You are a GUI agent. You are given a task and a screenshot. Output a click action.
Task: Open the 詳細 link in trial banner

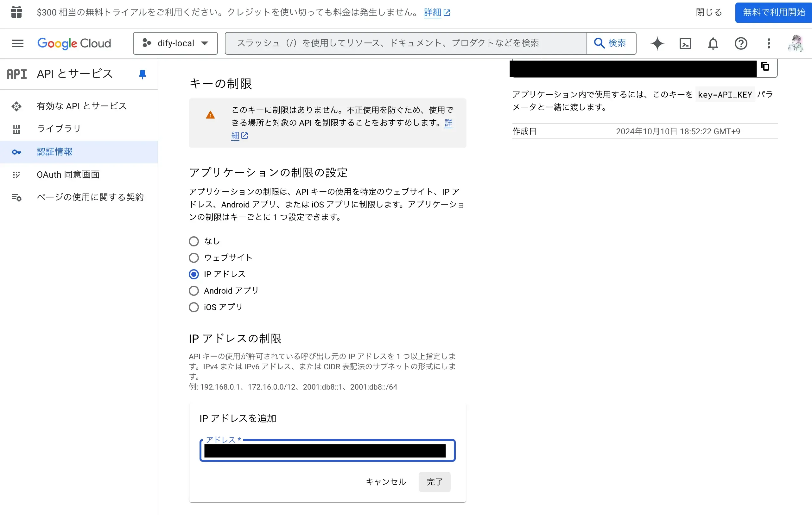coord(437,12)
